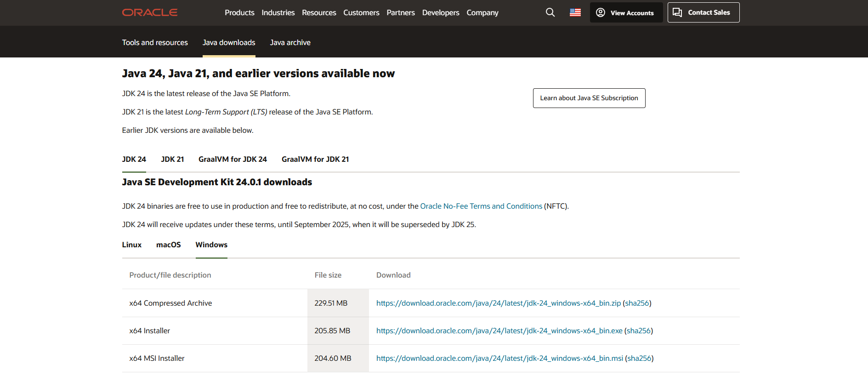Click the Download column header
This screenshot has width=868, height=376.
click(393, 275)
